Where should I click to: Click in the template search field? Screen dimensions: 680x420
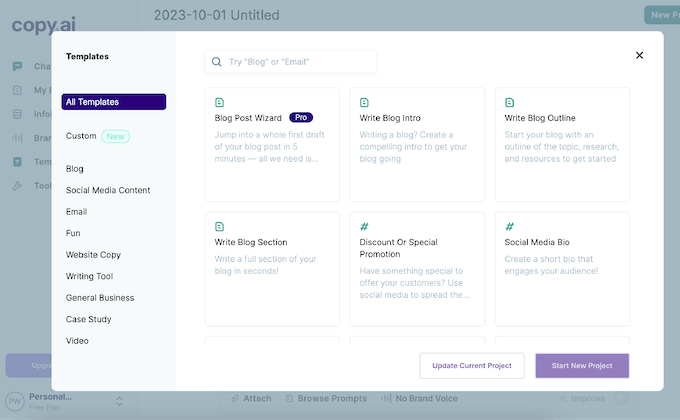tap(291, 62)
